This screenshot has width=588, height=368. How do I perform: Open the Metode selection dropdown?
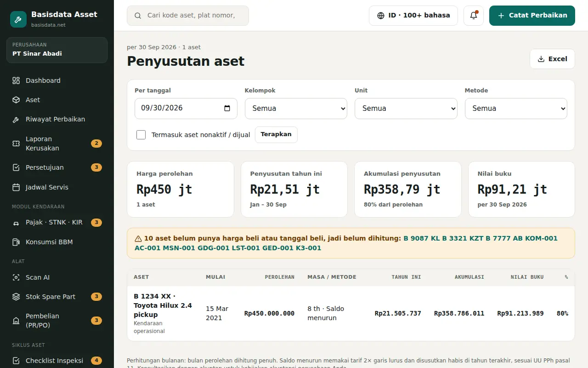(516, 109)
